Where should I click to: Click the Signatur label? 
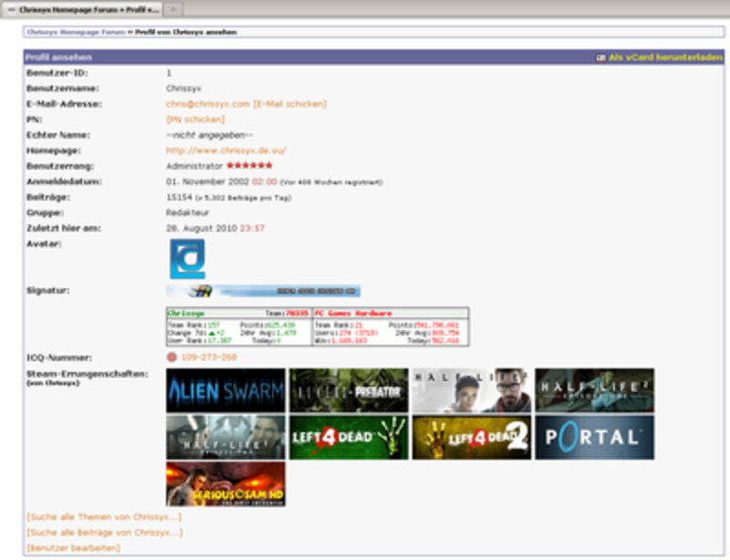(x=48, y=290)
